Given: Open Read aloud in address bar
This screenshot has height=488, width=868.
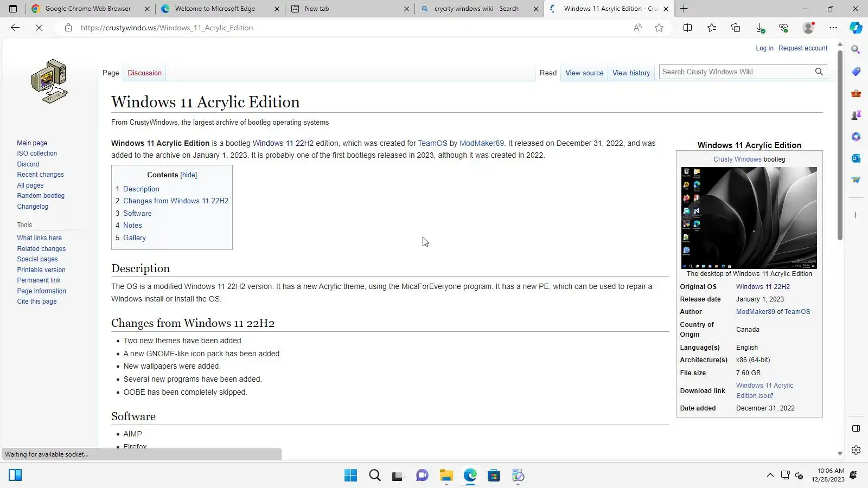Looking at the screenshot, I should pos(637,28).
